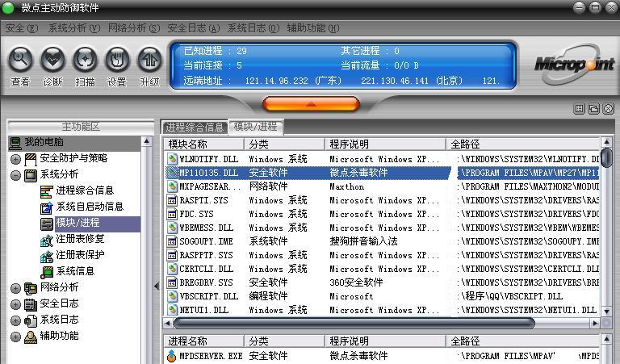Viewport: 620px width, 364px height.
Task: Click the 网络分析 monitor icon
Action: tap(31, 288)
